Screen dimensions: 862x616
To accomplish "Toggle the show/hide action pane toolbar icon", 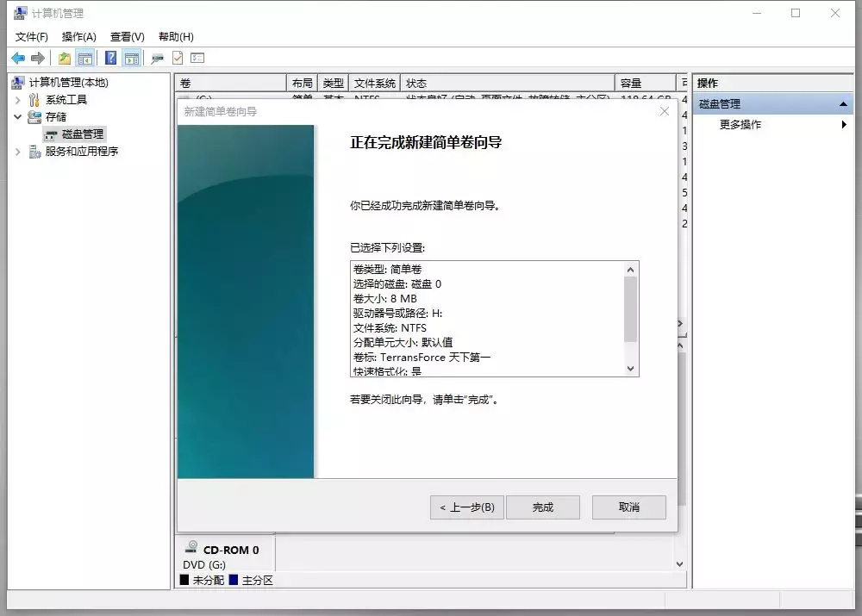I will click(x=130, y=58).
